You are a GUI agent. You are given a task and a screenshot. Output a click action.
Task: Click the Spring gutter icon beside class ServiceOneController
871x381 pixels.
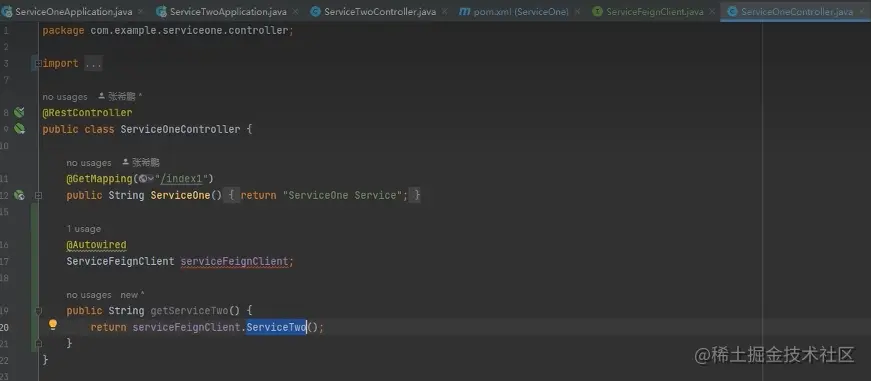[19, 129]
